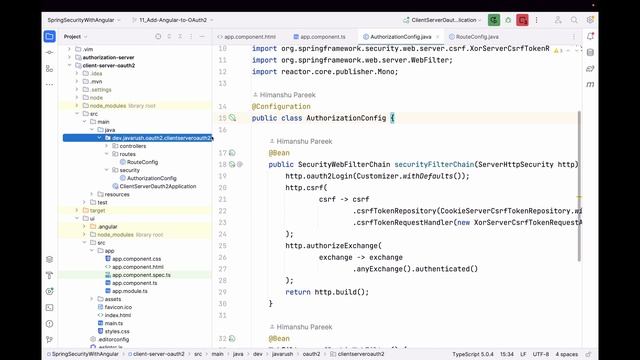Viewport: 640px width, 360px height.
Task: Click the Debug bug icon
Action: tap(508, 20)
